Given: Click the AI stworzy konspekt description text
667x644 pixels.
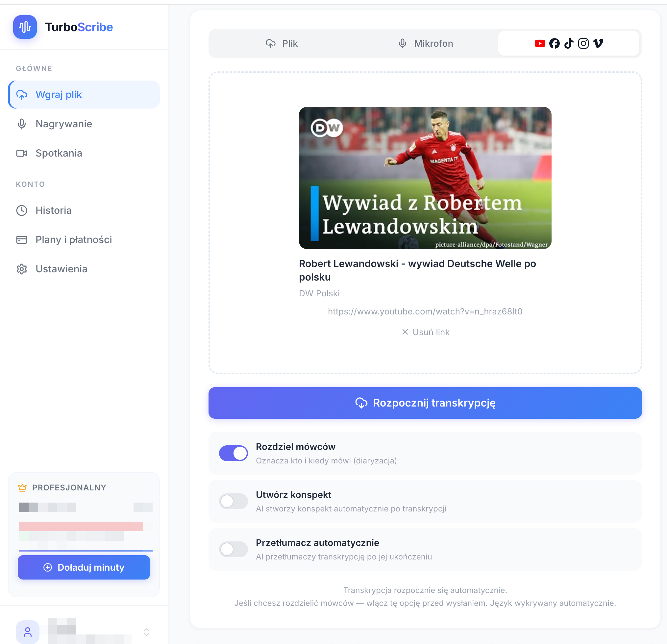Looking at the screenshot, I should [351, 509].
